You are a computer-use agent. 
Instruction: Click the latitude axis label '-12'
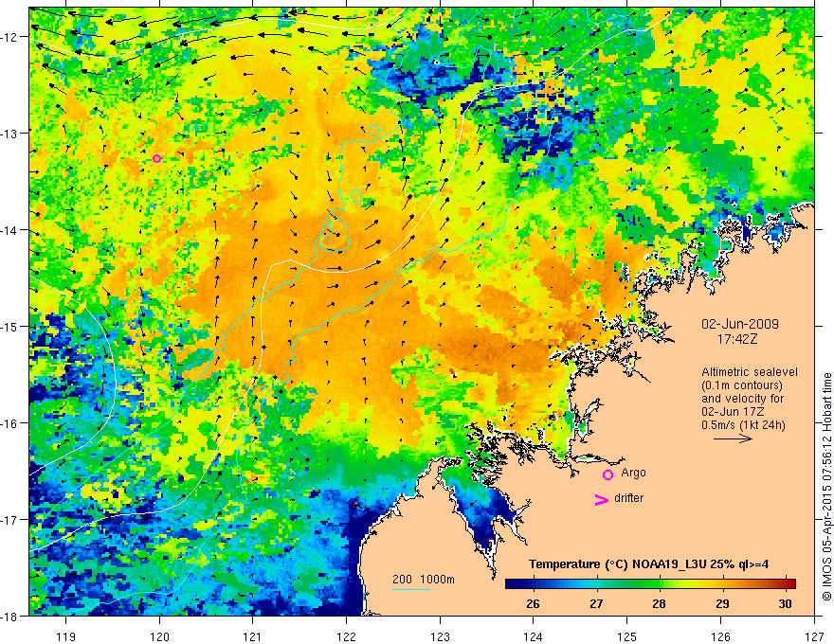coord(9,37)
